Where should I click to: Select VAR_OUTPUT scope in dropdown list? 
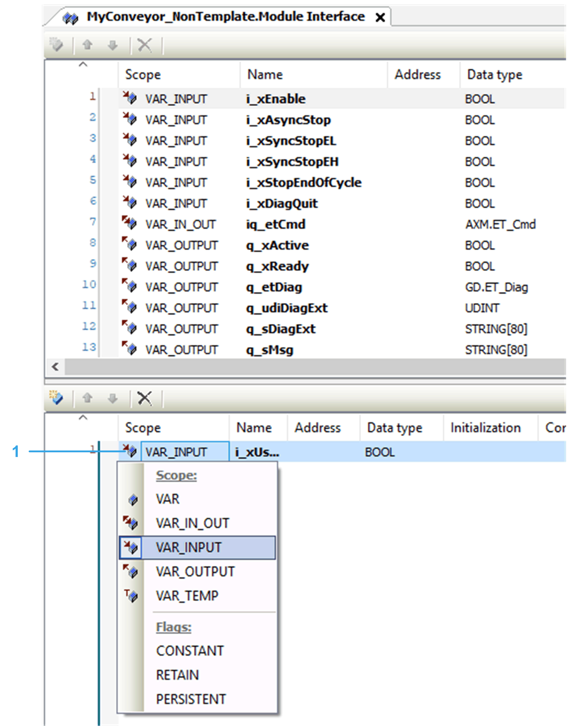(195, 572)
